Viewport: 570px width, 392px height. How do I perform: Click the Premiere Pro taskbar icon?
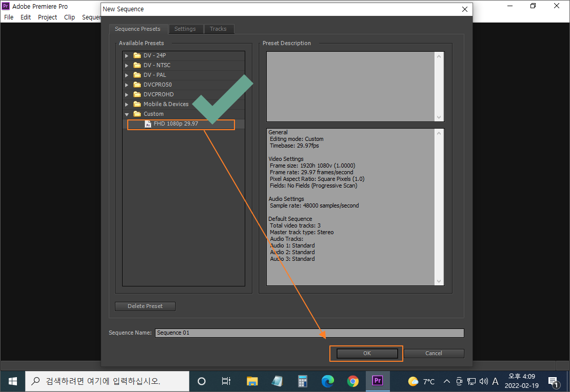tap(378, 381)
